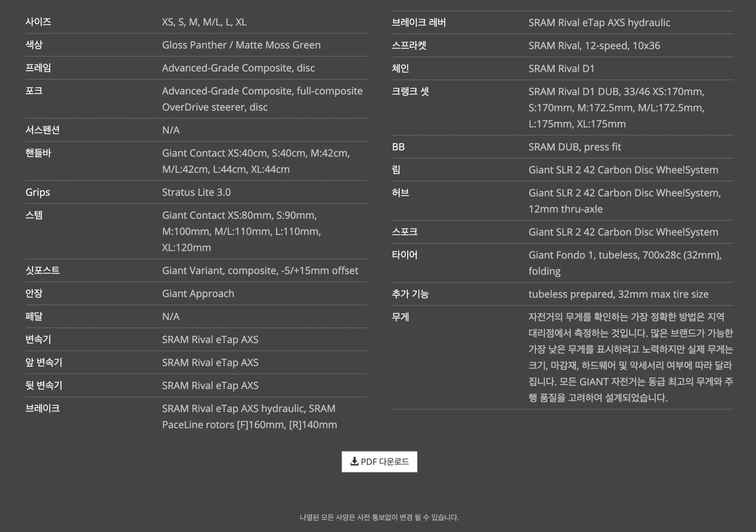
Task: Click the fork value mentioning OverDrive steerer
Action: (262, 99)
